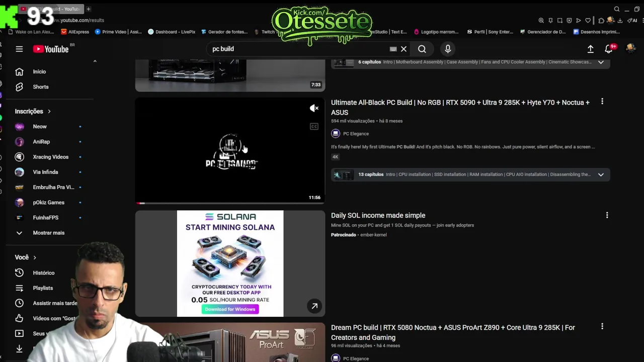Open the 7:33 video thumbnail
Image resolution: width=644 pixels, height=362 pixels.
pyautogui.click(x=230, y=75)
